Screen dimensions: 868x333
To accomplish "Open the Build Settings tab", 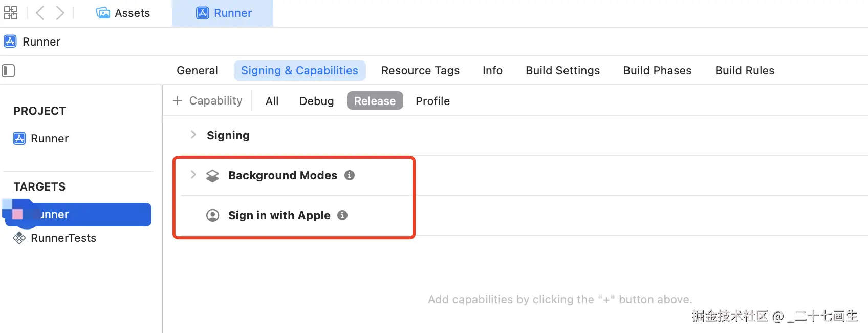I will coord(562,71).
